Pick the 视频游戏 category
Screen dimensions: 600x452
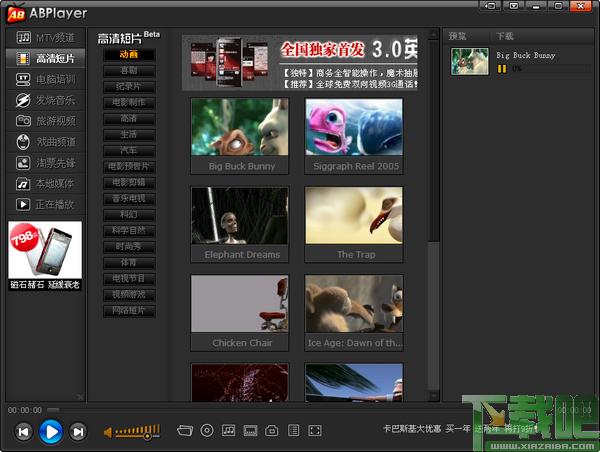click(x=129, y=295)
